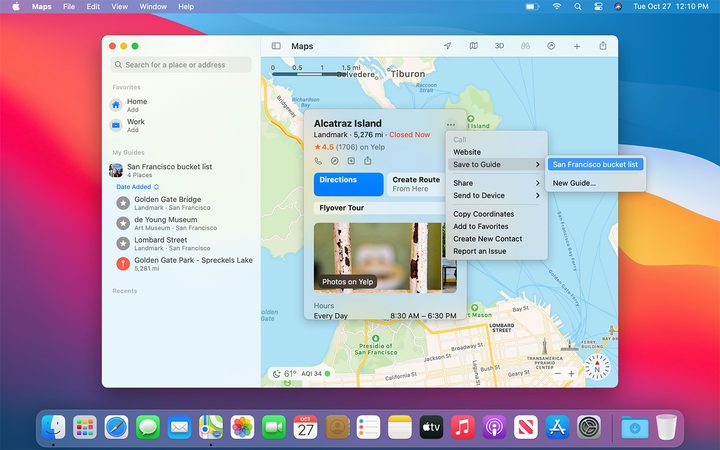Open the Edit menu
720x450 pixels.
93,6
